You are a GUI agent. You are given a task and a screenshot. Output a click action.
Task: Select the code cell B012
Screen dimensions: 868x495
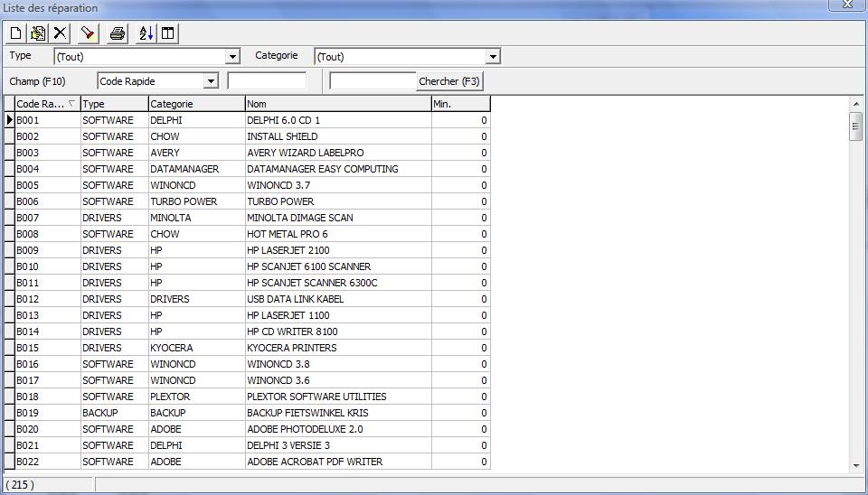click(48, 299)
